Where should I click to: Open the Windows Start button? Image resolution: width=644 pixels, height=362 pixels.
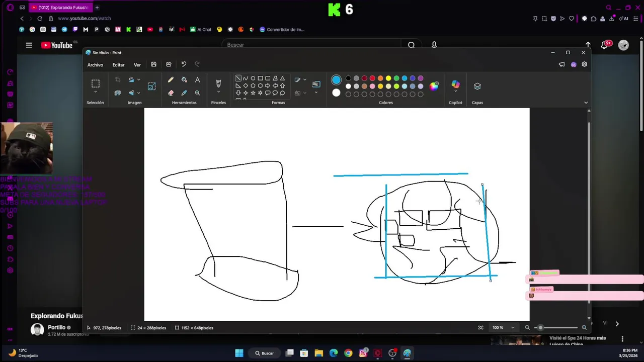pos(239,353)
